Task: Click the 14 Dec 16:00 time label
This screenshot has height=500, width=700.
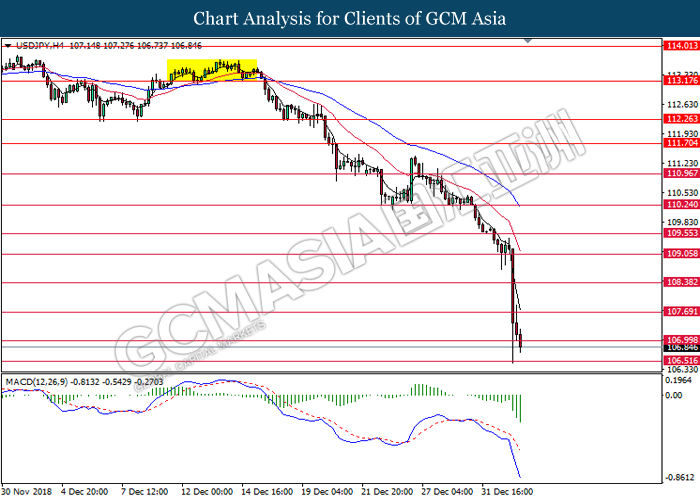Action: pyautogui.click(x=267, y=492)
